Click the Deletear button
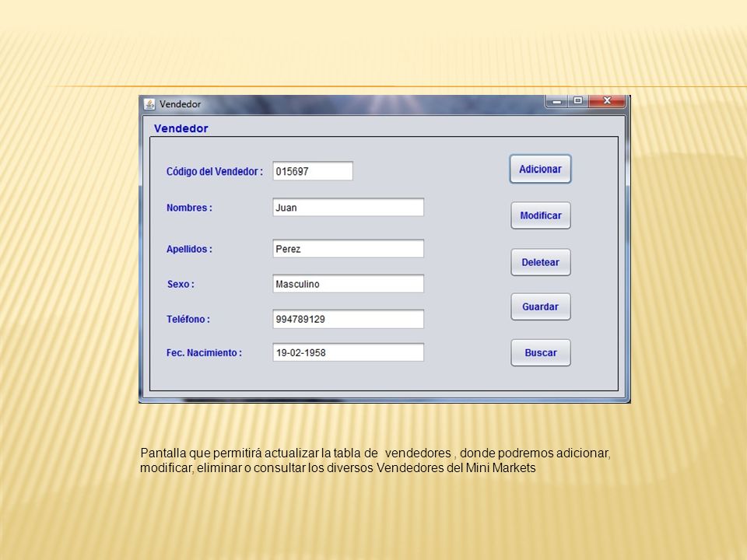 tap(541, 262)
